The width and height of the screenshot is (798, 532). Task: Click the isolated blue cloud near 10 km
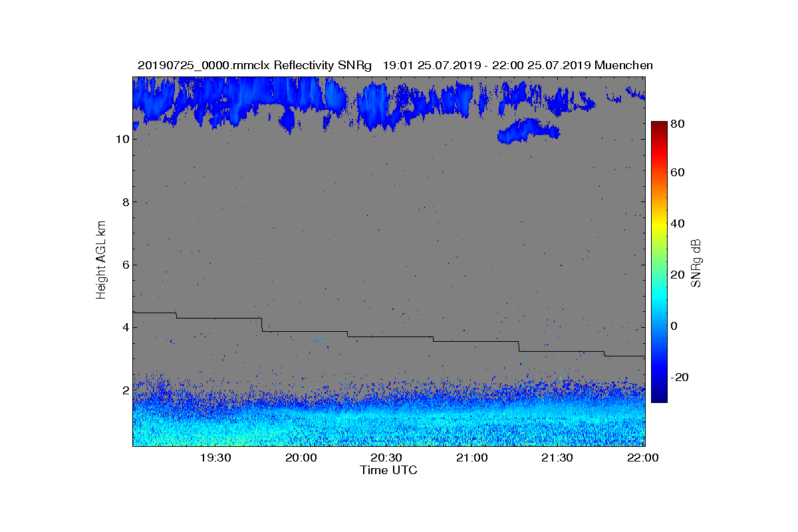[x=528, y=130]
